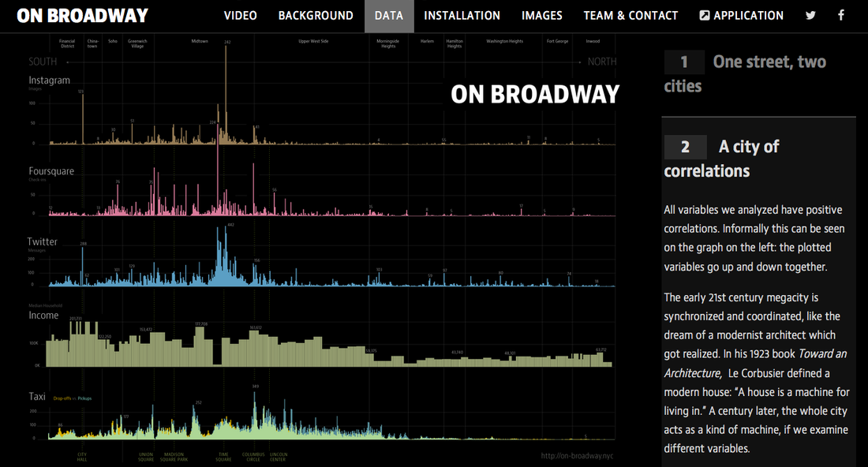The image size is (868, 467).
Task: Go to the IMAGES page
Action: [x=541, y=16]
